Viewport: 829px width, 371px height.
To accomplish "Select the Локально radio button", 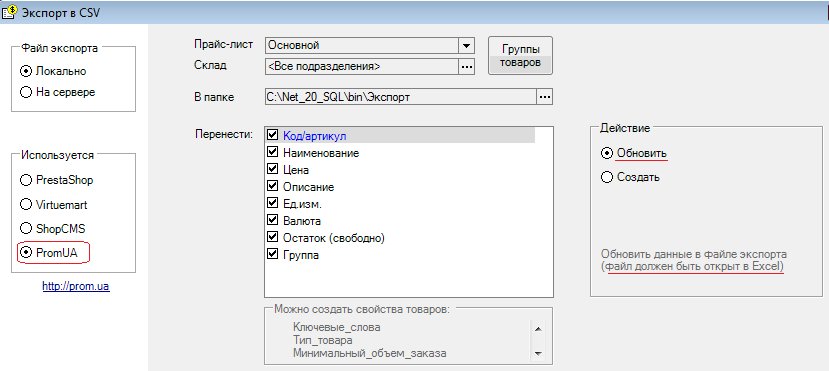I will [25, 71].
